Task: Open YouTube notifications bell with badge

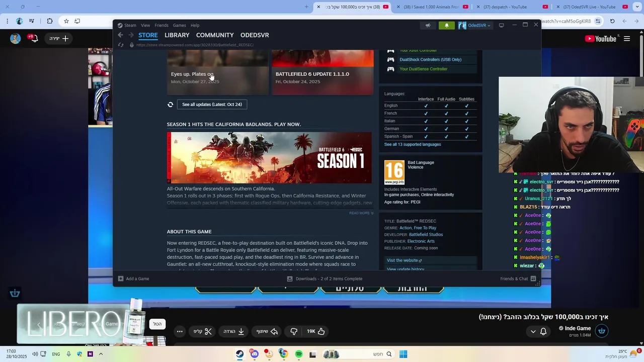Action: 34,38
